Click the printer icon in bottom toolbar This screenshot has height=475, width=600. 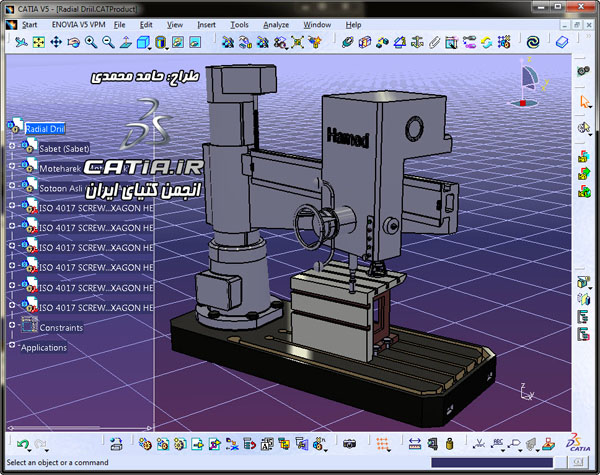(116, 444)
